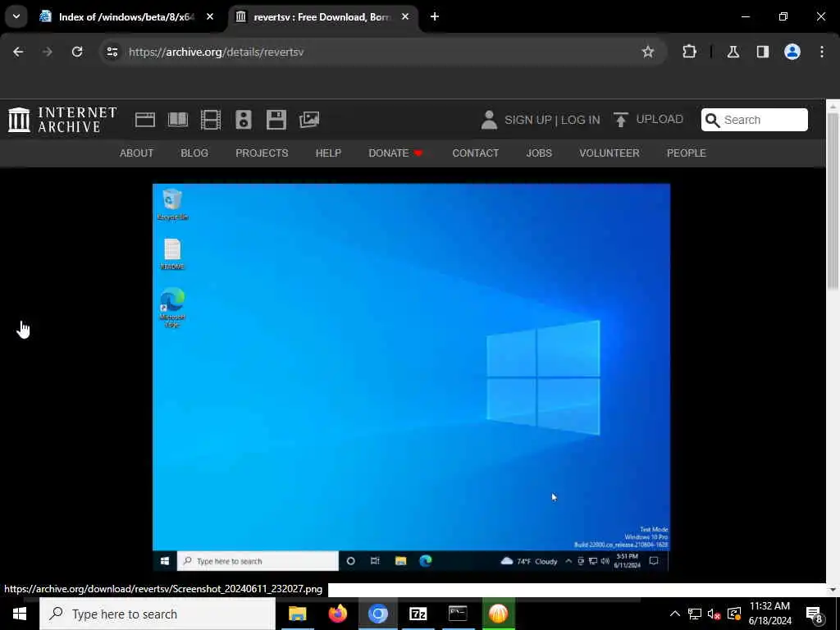This screenshot has height=630, width=840.
Task: Bookmark this page with star icon
Action: pos(648,52)
